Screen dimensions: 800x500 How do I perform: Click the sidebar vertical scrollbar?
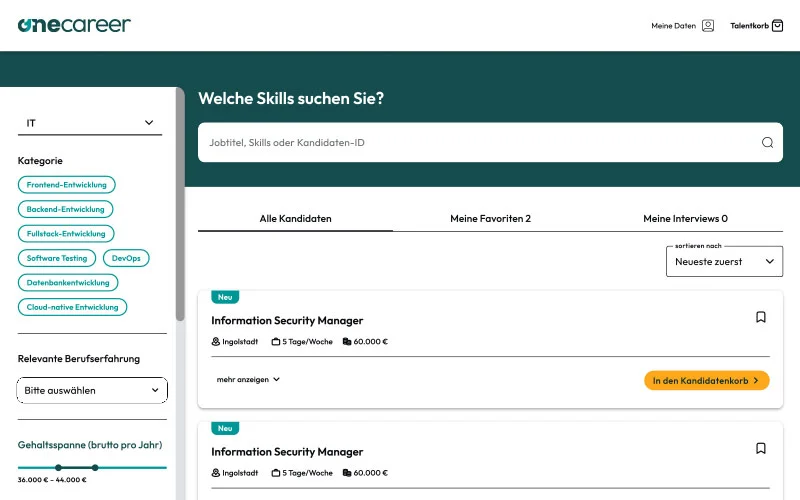point(180,204)
